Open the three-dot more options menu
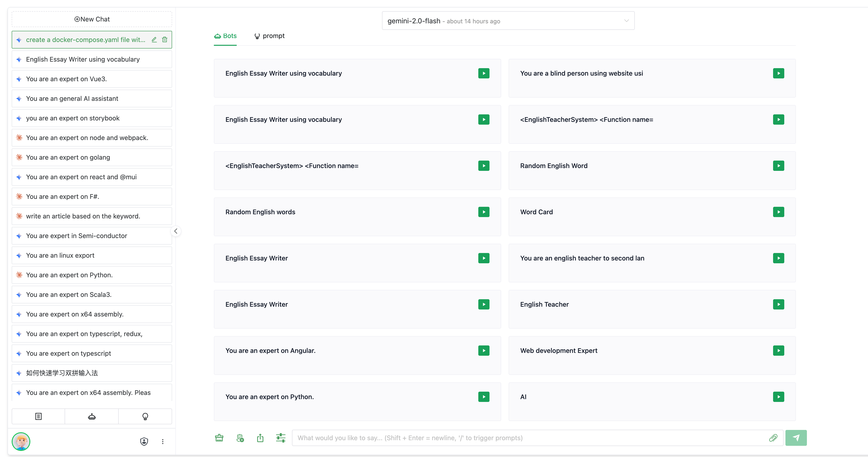 pos(163,442)
